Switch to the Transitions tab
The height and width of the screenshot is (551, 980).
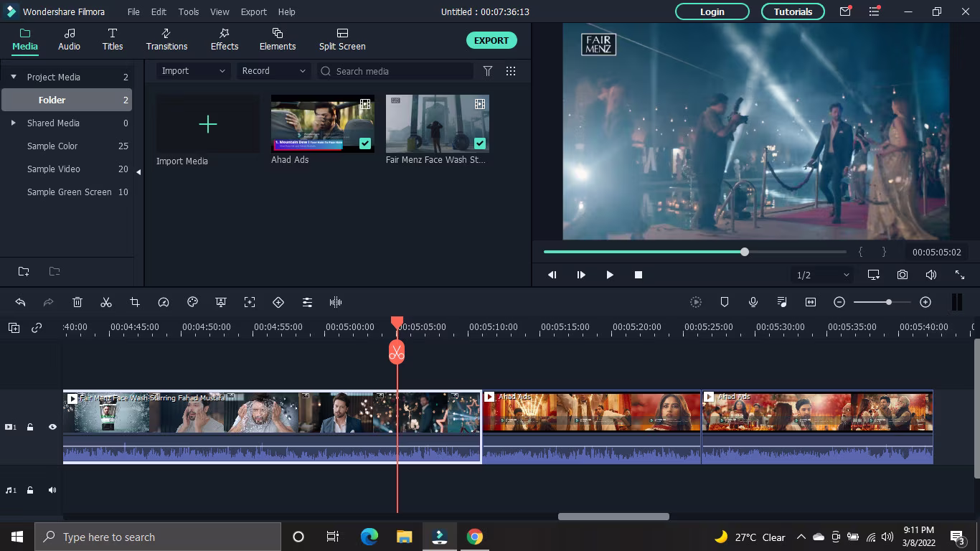[166, 39]
